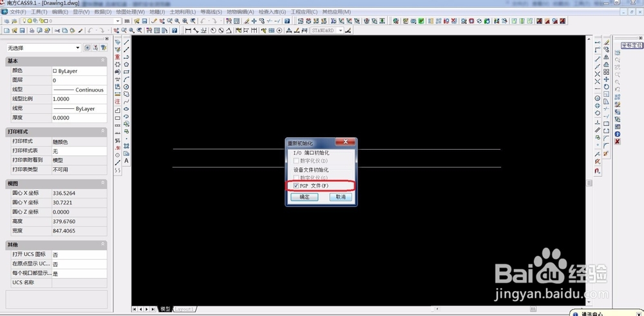Click 确定 in 重新初始化 dialog
Image resolution: width=644 pixels, height=316 pixels.
(x=305, y=197)
